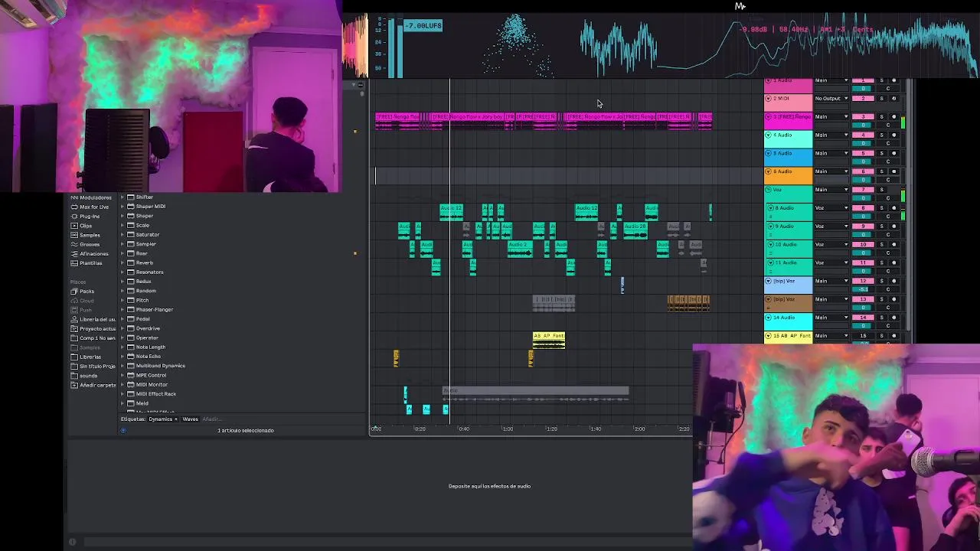
Task: Expand the MIDI Effect Rack entry
Action: (122, 394)
